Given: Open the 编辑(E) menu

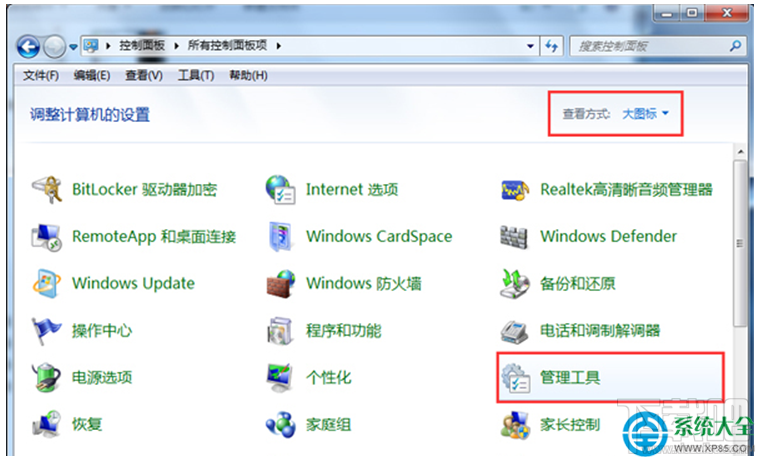Looking at the screenshot, I should (x=92, y=75).
